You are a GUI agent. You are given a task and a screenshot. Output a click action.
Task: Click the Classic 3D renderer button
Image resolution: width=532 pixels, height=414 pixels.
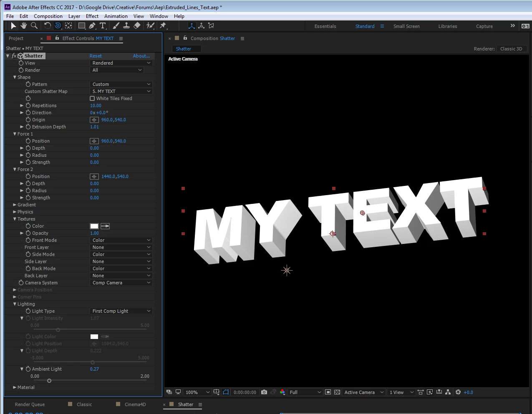[x=511, y=49]
